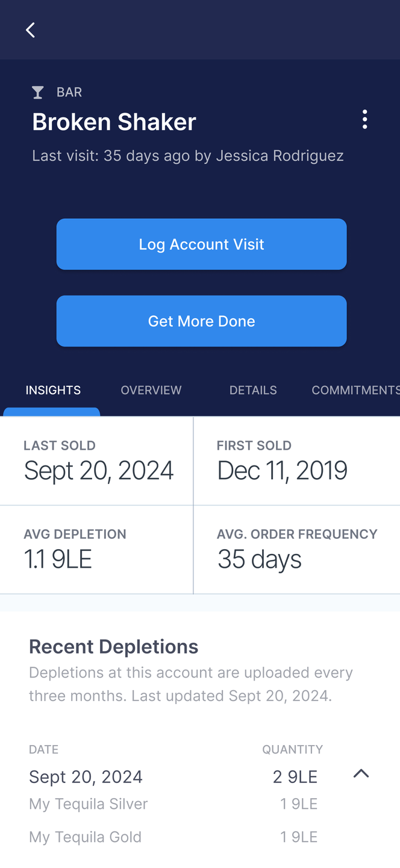Select the My Tequila Gold entry
400x868 pixels.
[86, 837]
